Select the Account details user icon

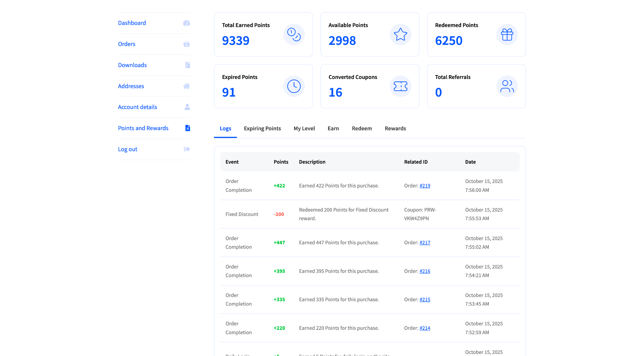tap(187, 107)
